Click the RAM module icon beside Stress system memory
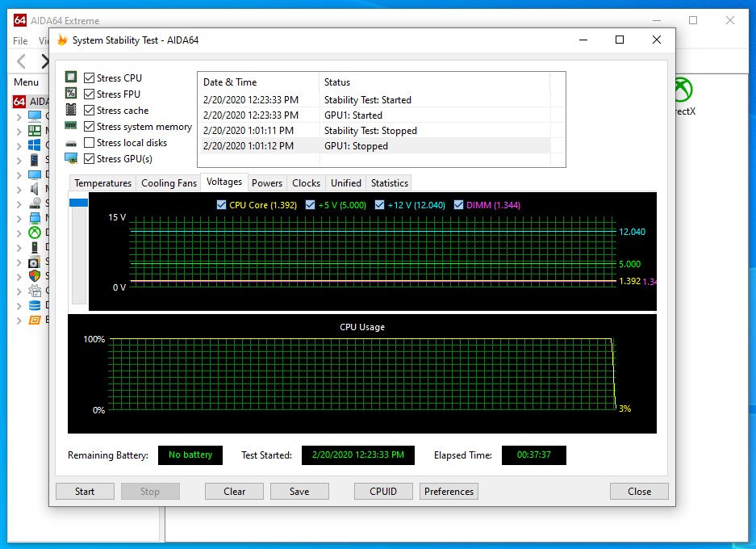Screen dimensions: 756x549 (71, 126)
